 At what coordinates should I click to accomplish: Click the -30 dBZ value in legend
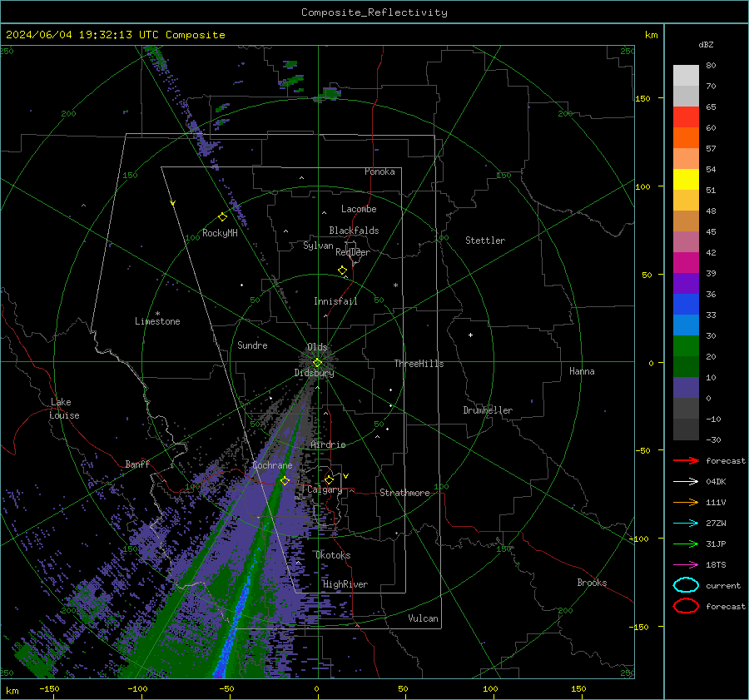pyautogui.click(x=713, y=439)
